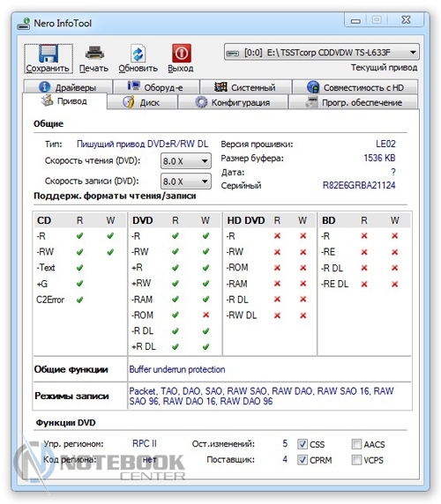Switch to the Драйверы tab
Screen dimensions: 441x504
(x=68, y=87)
